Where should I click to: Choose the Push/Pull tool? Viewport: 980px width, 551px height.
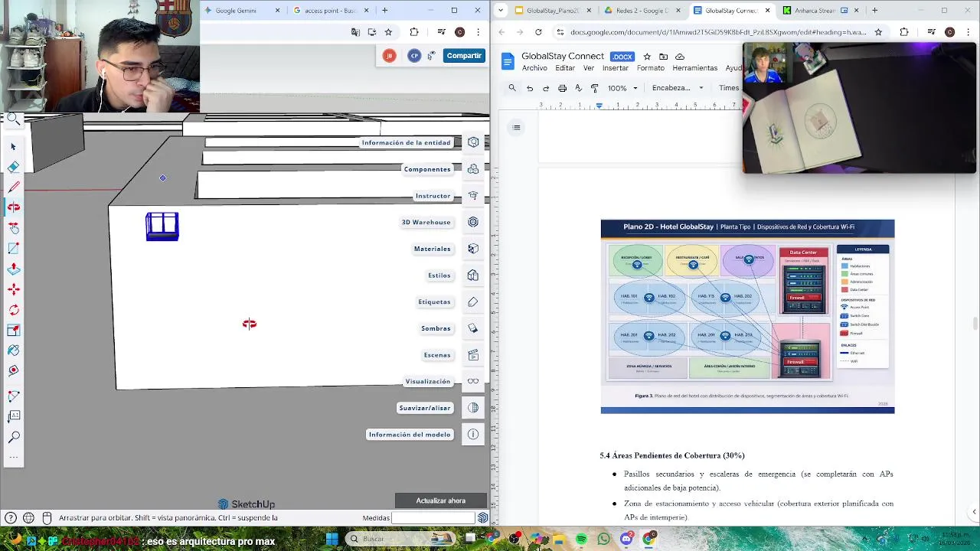(x=13, y=269)
